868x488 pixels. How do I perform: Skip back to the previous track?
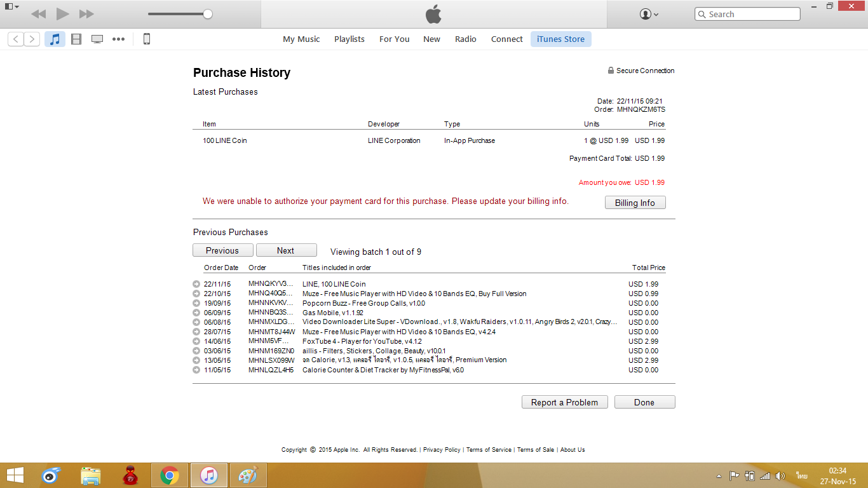point(38,14)
